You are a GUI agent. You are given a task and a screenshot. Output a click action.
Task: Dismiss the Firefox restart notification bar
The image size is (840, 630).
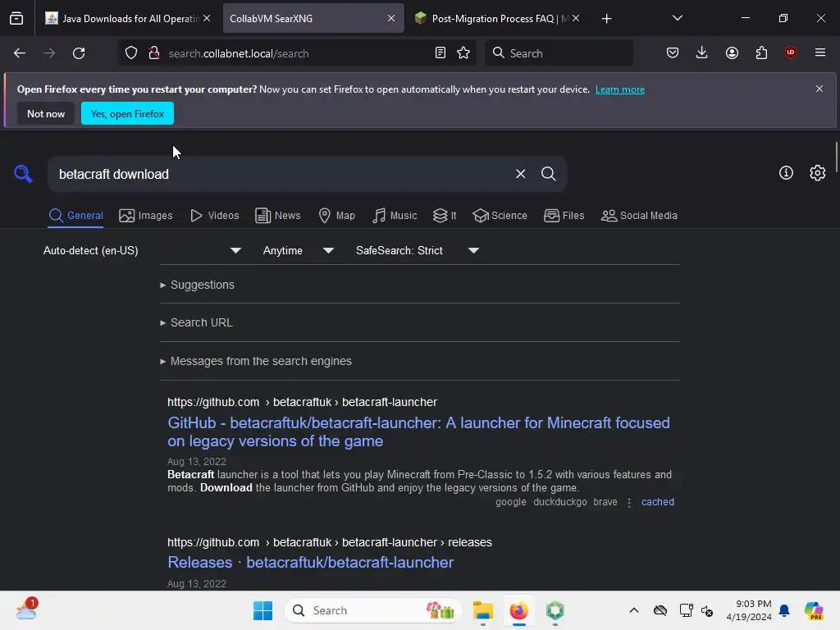tap(819, 89)
